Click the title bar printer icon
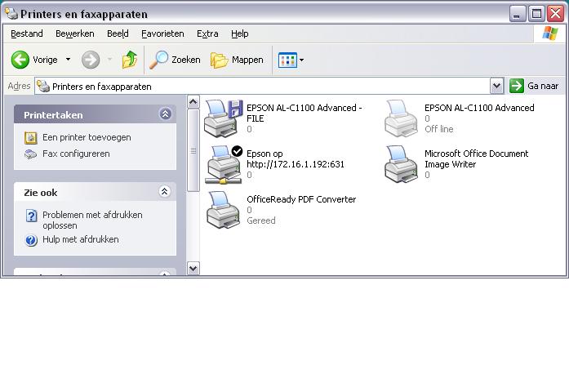569x392 pixels. (x=11, y=13)
